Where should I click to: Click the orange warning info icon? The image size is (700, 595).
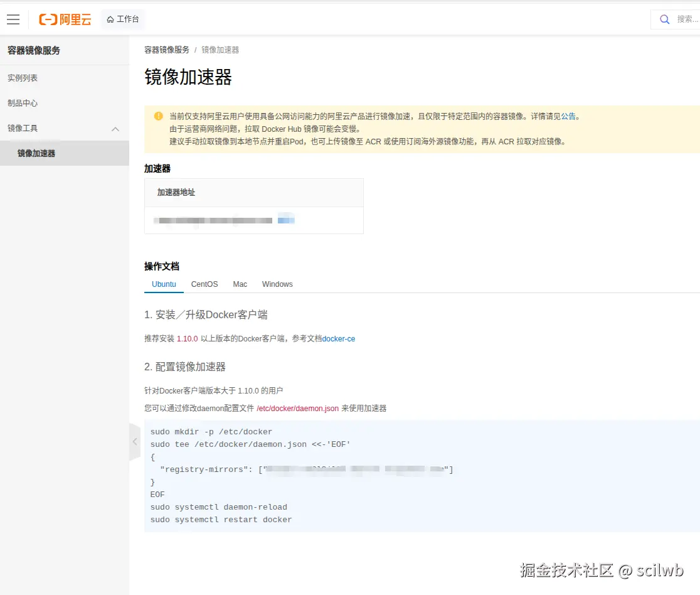click(159, 116)
